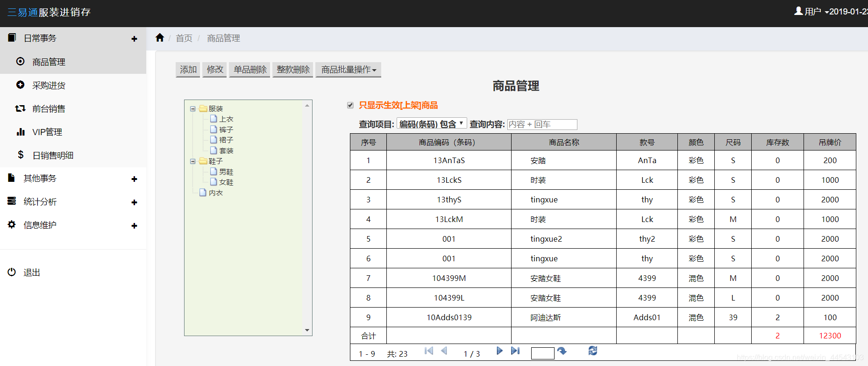Open 商品管理 in the sidebar

(x=49, y=62)
